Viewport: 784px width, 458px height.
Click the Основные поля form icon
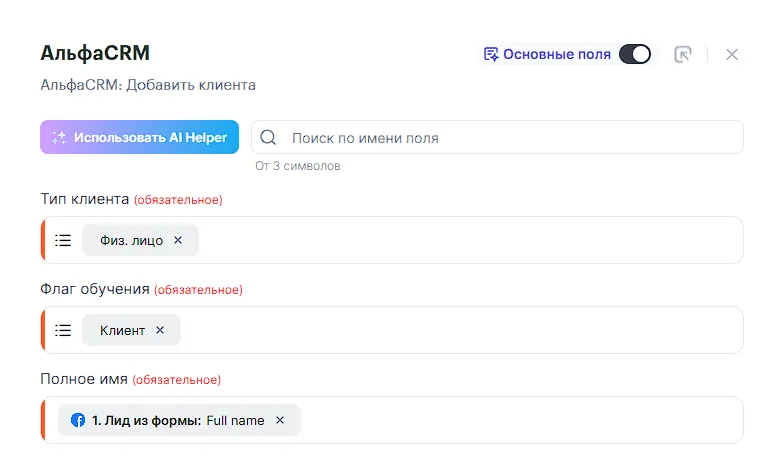tap(490, 54)
